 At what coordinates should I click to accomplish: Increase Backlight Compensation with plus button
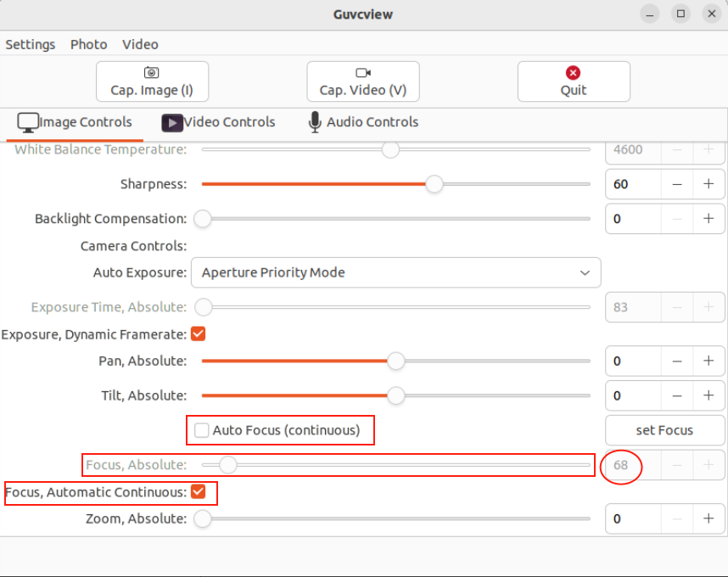click(708, 219)
